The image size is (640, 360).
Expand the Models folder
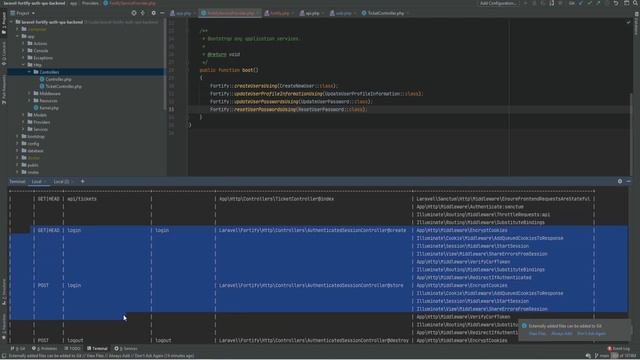[x=23, y=115]
